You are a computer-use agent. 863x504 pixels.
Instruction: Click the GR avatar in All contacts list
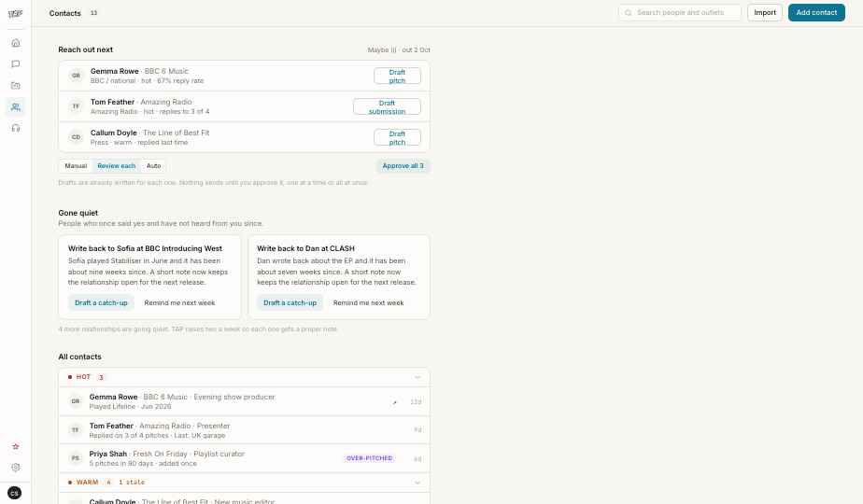pyautogui.click(x=76, y=401)
